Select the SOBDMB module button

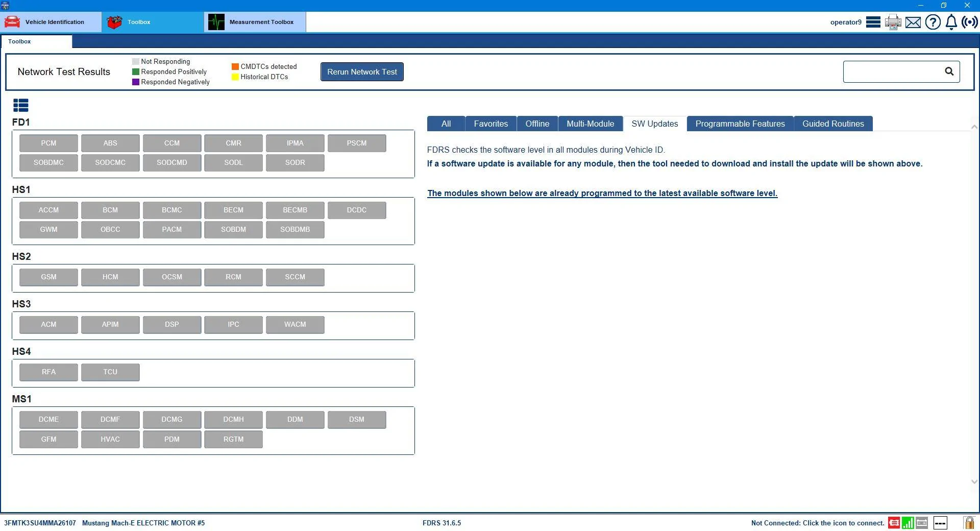pos(295,229)
